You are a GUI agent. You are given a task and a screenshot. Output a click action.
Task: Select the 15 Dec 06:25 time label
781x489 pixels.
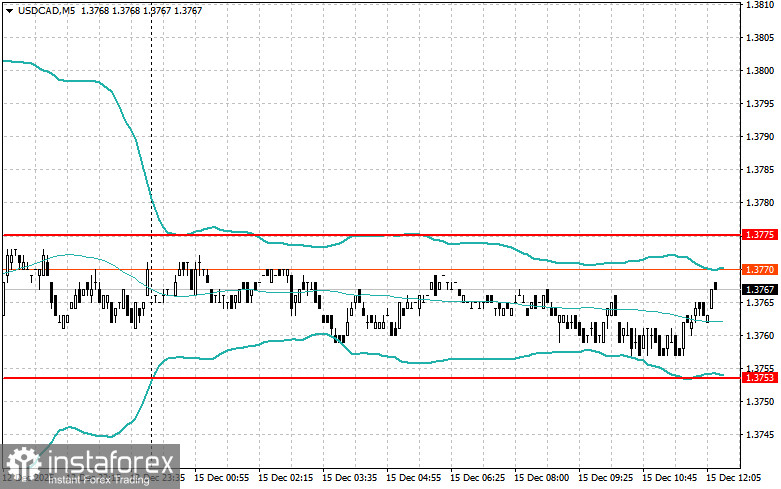coord(478,478)
